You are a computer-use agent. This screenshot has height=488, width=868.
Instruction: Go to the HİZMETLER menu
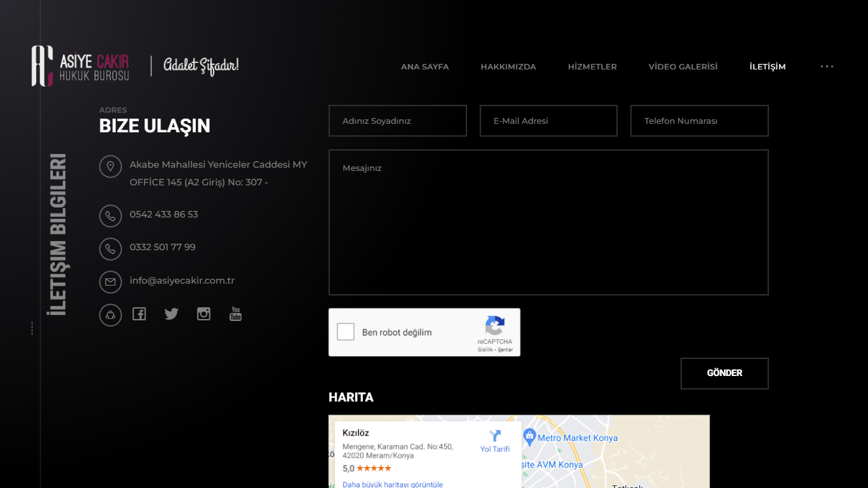point(592,67)
